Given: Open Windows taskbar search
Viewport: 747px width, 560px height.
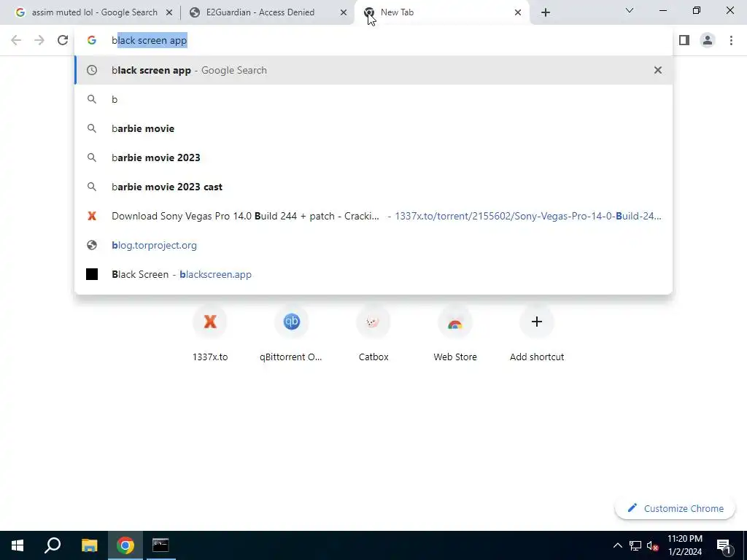Looking at the screenshot, I should coord(53,545).
